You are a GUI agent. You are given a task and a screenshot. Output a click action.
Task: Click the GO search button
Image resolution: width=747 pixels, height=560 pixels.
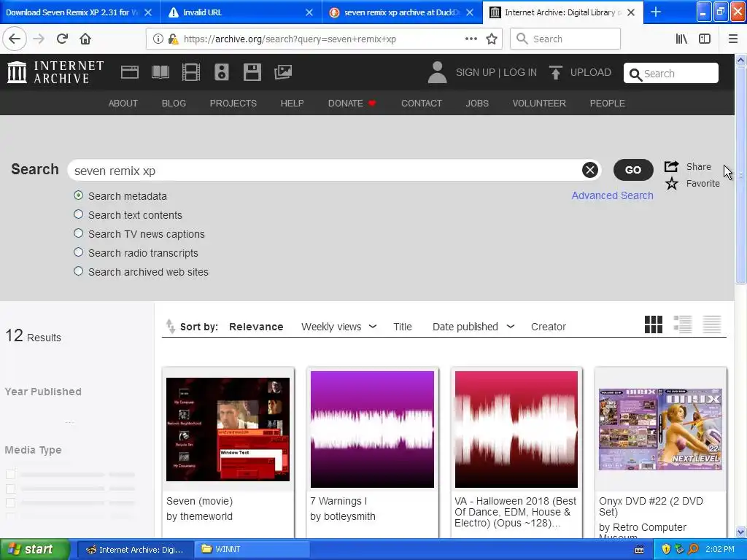click(x=633, y=170)
